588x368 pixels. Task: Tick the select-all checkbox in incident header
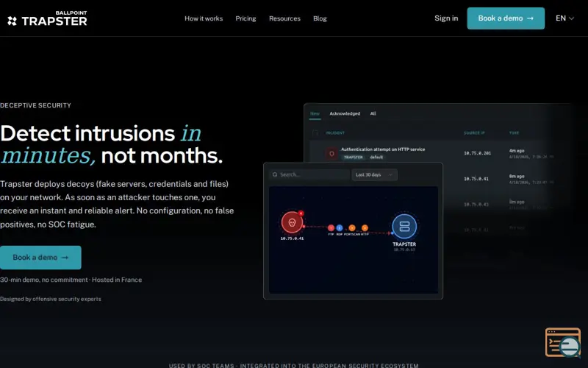click(315, 132)
